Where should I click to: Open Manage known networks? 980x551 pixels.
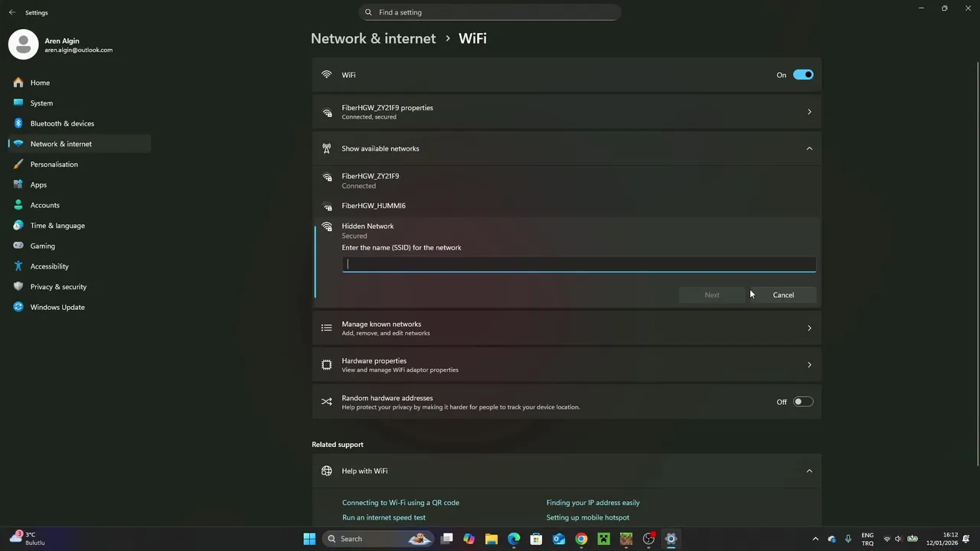[x=567, y=328]
